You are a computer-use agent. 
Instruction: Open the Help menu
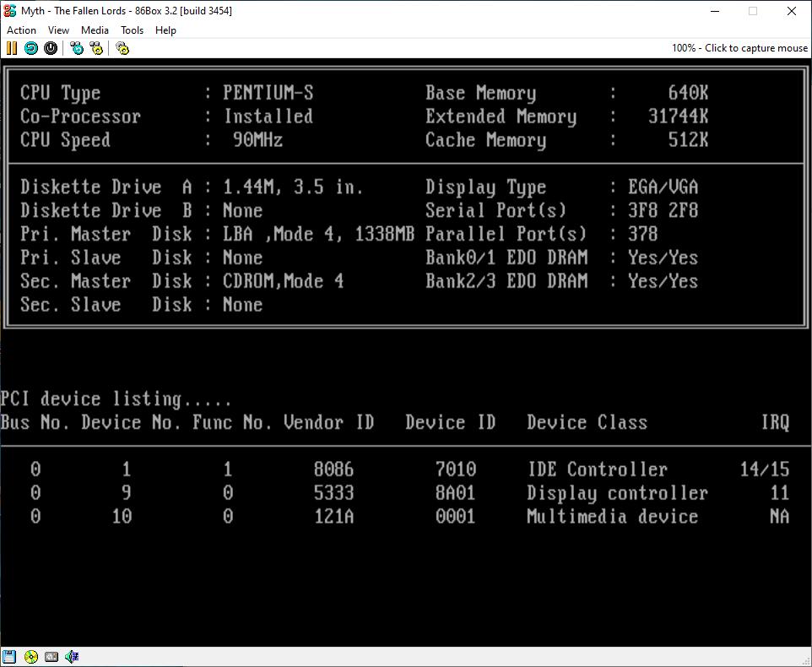[x=165, y=30]
